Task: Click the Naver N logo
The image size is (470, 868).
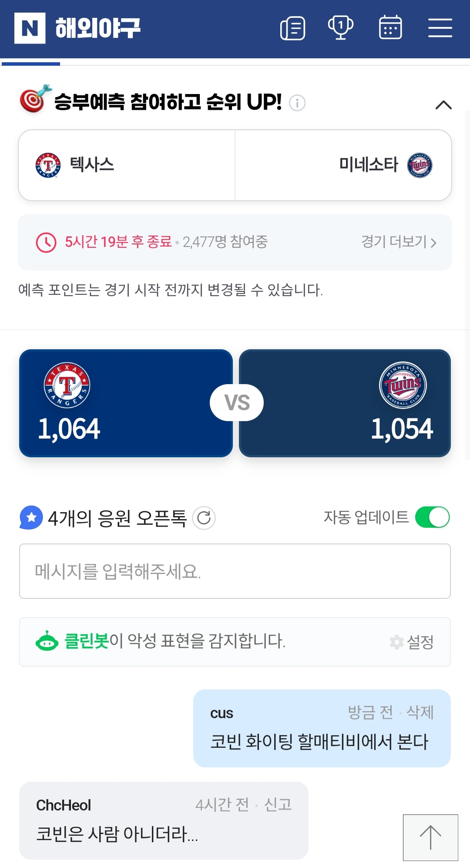Action: (30, 28)
